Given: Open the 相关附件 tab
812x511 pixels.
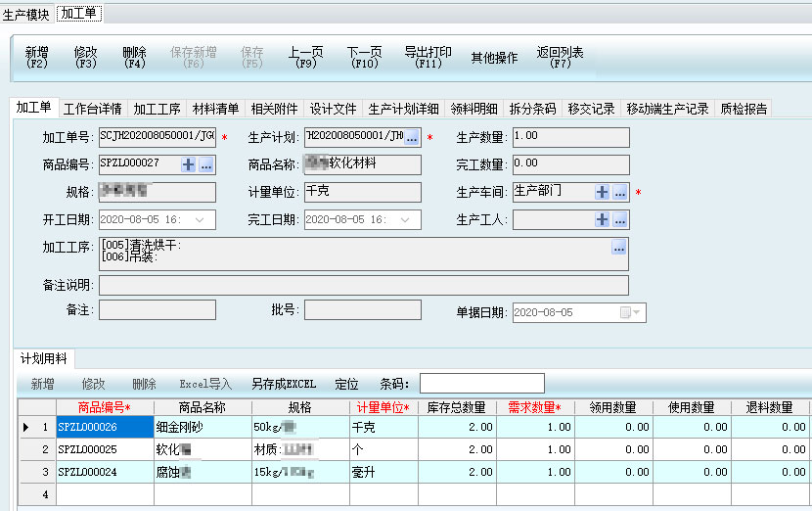Looking at the screenshot, I should pos(274,109).
